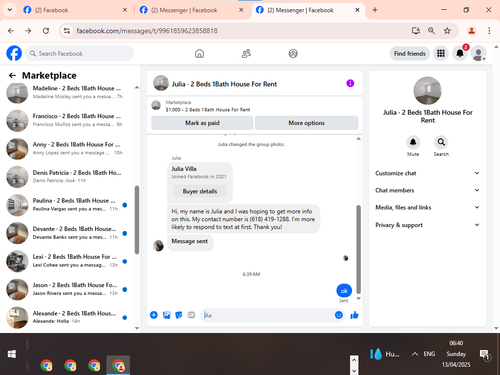
Task: Open the Lexi Cohee conversation
Action: [67, 261]
